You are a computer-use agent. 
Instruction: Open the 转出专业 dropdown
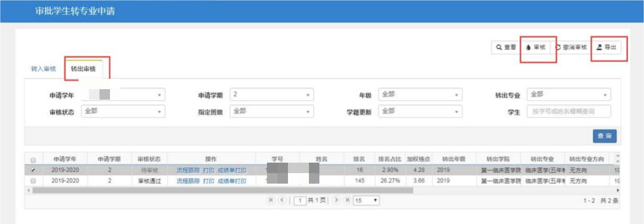(x=569, y=95)
